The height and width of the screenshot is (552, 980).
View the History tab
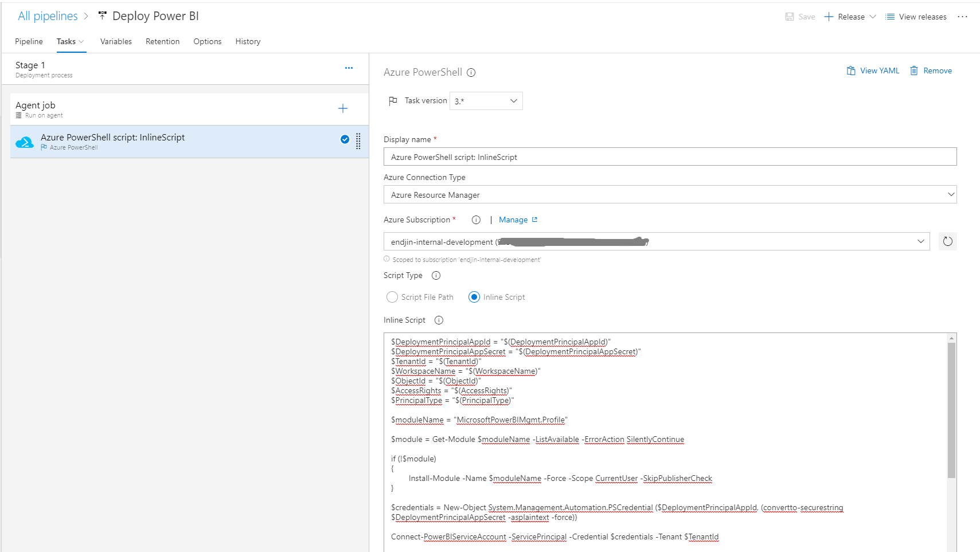248,41
